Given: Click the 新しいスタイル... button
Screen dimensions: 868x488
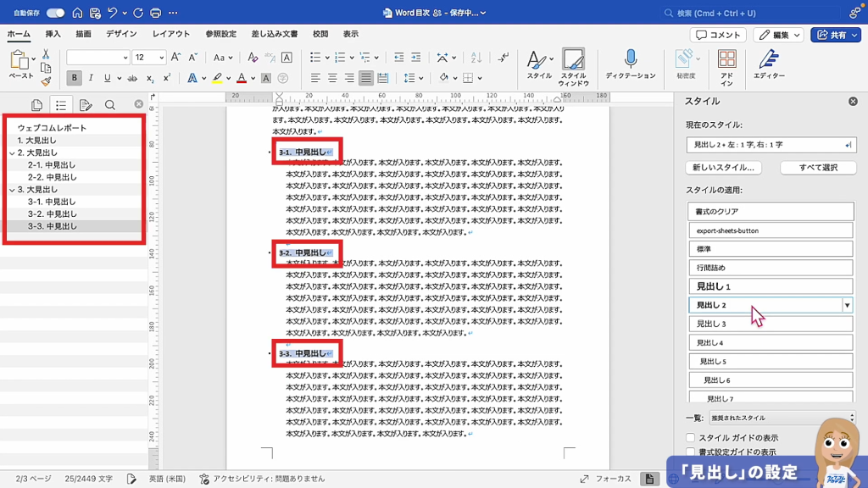Looking at the screenshot, I should 724,168.
